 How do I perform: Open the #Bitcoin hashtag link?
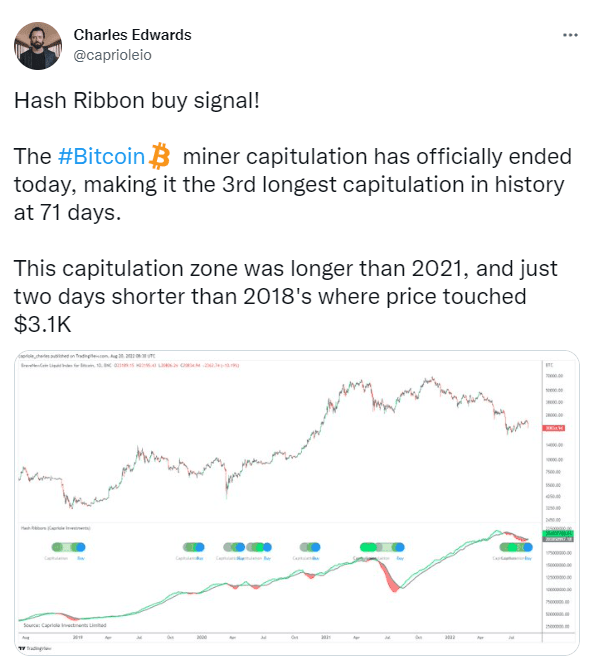point(101,156)
